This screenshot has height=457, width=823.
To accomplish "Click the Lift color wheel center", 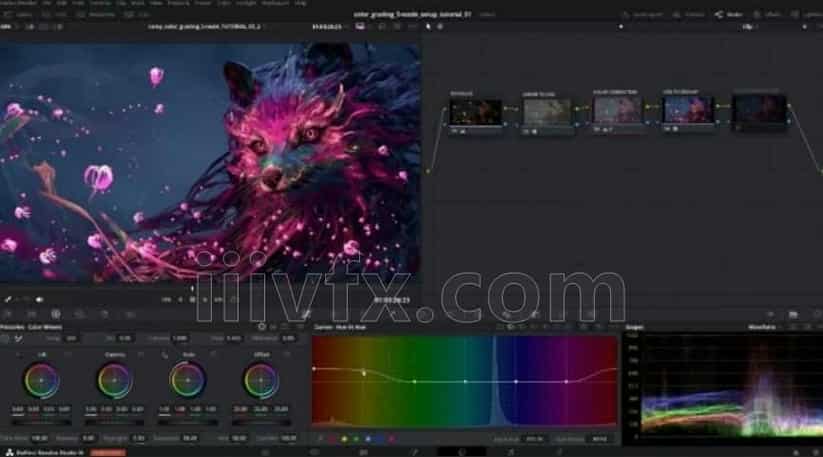I will click(x=41, y=380).
